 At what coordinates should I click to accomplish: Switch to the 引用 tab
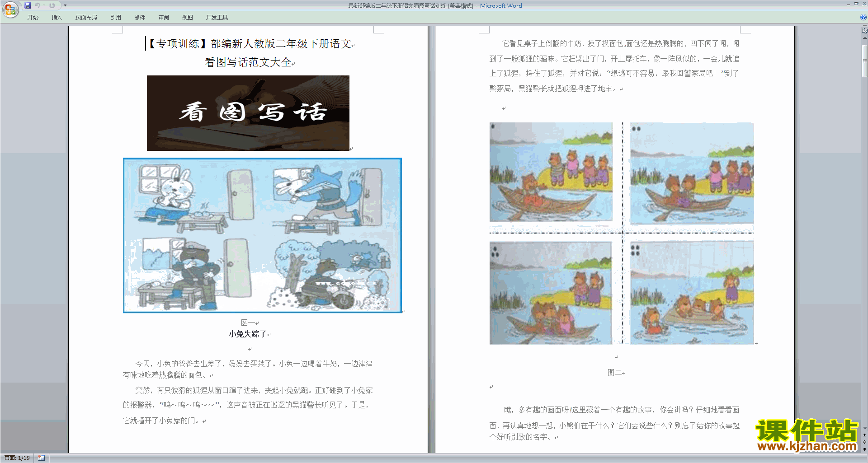115,17
